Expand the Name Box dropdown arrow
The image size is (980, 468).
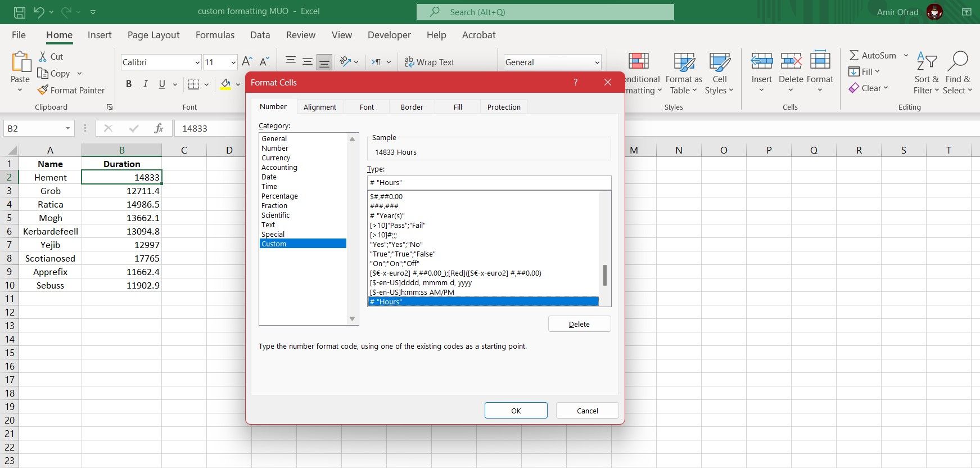67,128
